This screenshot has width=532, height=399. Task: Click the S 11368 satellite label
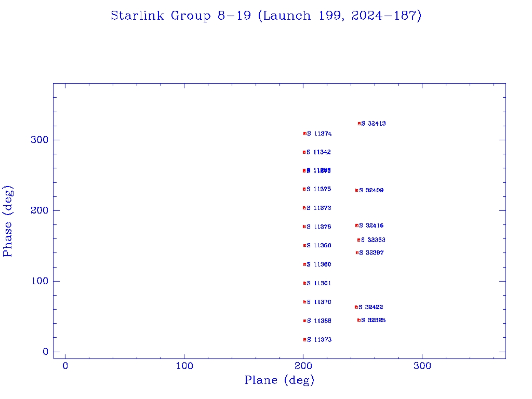(319, 321)
